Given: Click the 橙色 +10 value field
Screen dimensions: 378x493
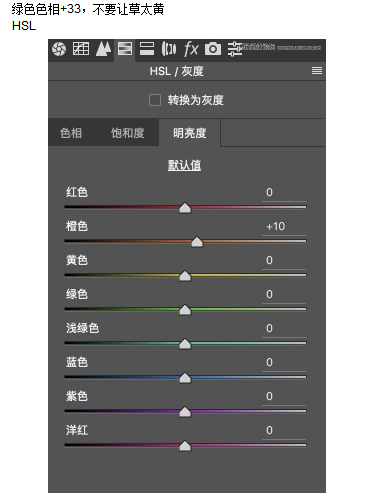Looking at the screenshot, I should tap(284, 227).
